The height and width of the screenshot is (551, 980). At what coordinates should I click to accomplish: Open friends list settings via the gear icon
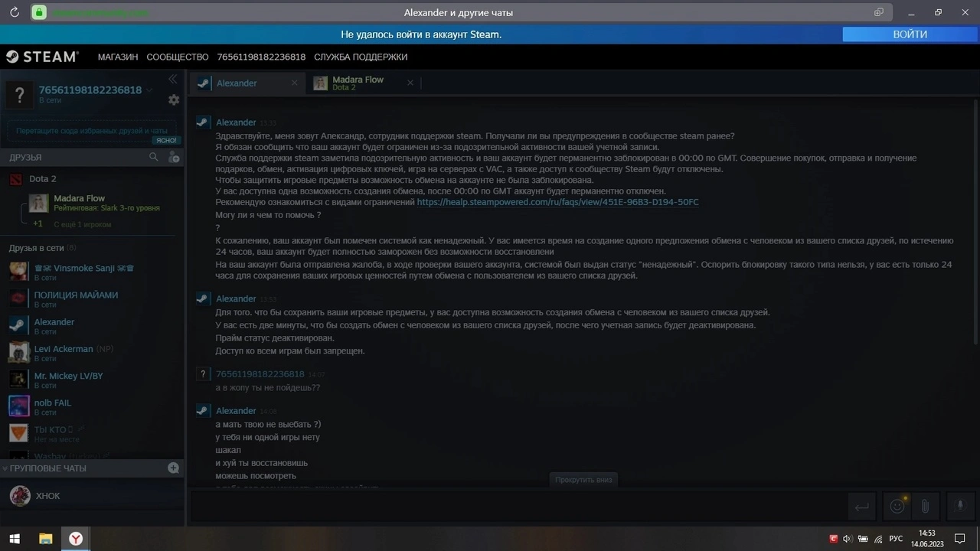pyautogui.click(x=174, y=99)
